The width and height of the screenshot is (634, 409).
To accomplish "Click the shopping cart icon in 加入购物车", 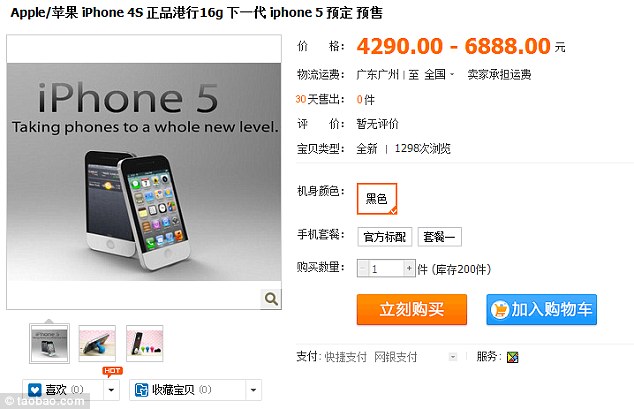I will tap(500, 310).
